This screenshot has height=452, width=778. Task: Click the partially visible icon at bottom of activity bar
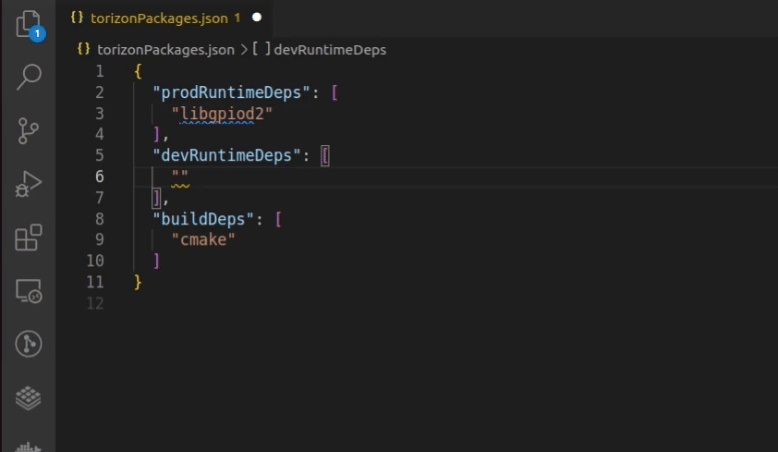tap(28, 445)
